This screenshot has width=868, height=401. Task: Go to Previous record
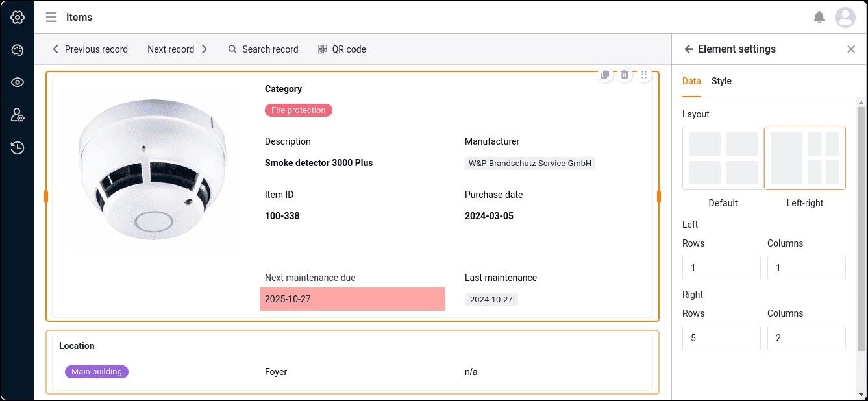pyautogui.click(x=90, y=49)
